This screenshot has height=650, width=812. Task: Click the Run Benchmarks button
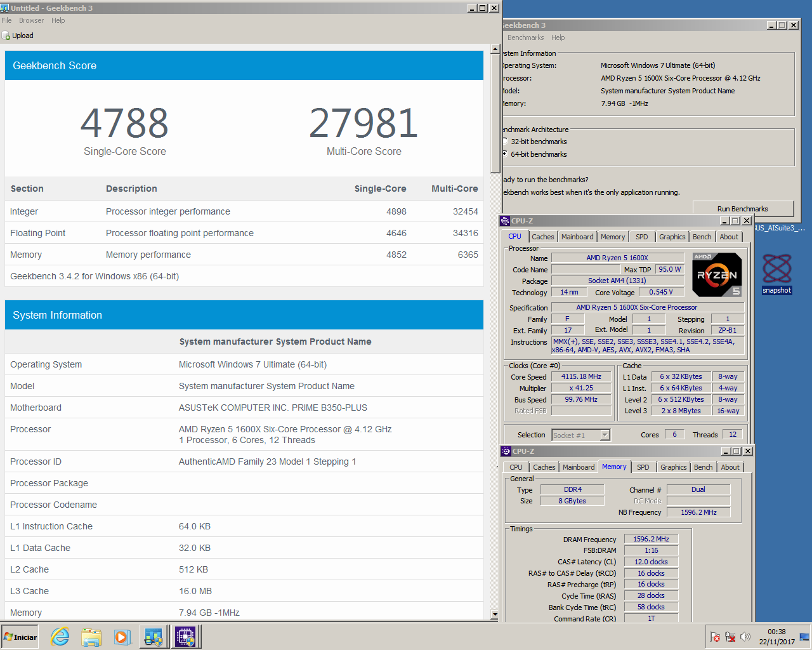point(743,209)
